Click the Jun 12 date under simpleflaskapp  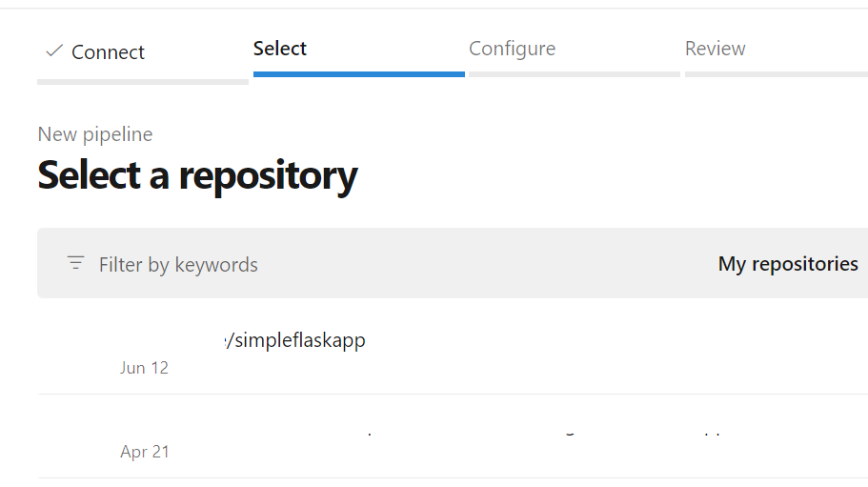tap(145, 368)
